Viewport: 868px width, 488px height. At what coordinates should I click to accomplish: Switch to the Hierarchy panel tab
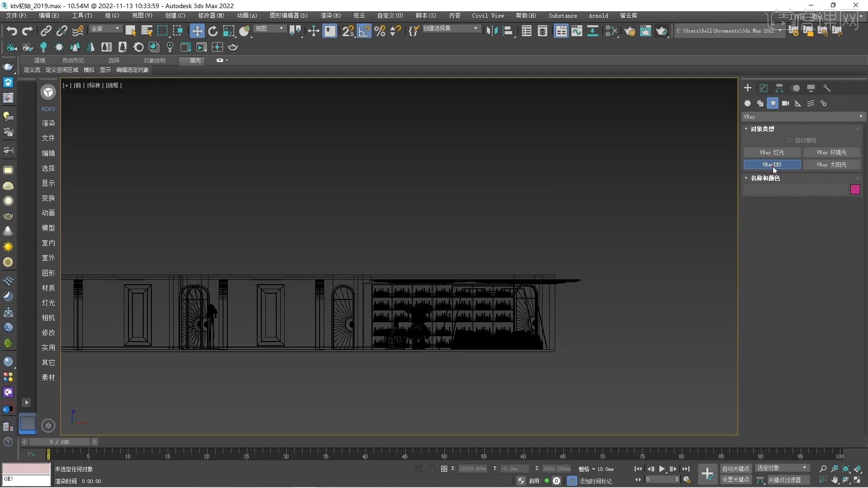pyautogui.click(x=779, y=88)
